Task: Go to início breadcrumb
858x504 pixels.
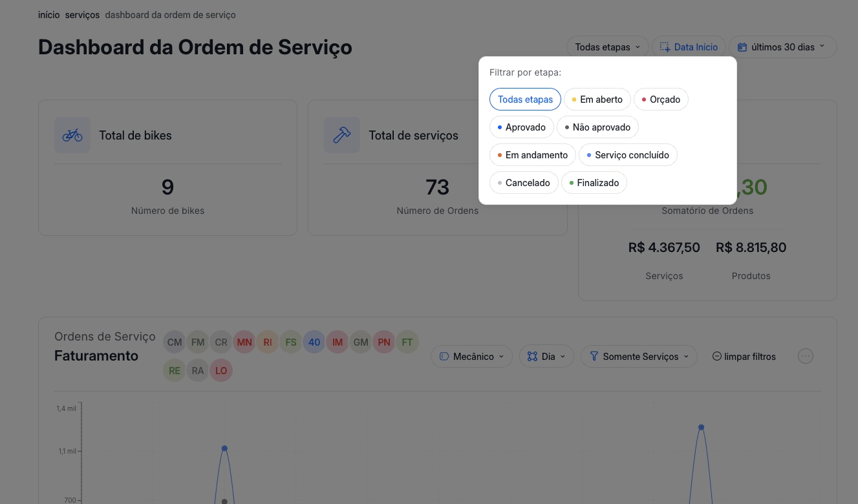Action: [48, 15]
